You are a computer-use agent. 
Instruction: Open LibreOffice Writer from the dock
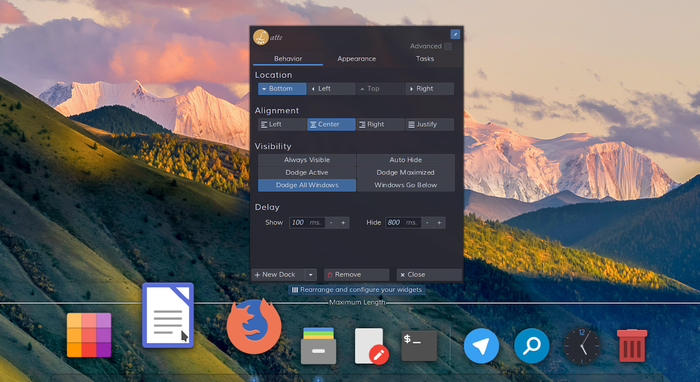tap(168, 315)
